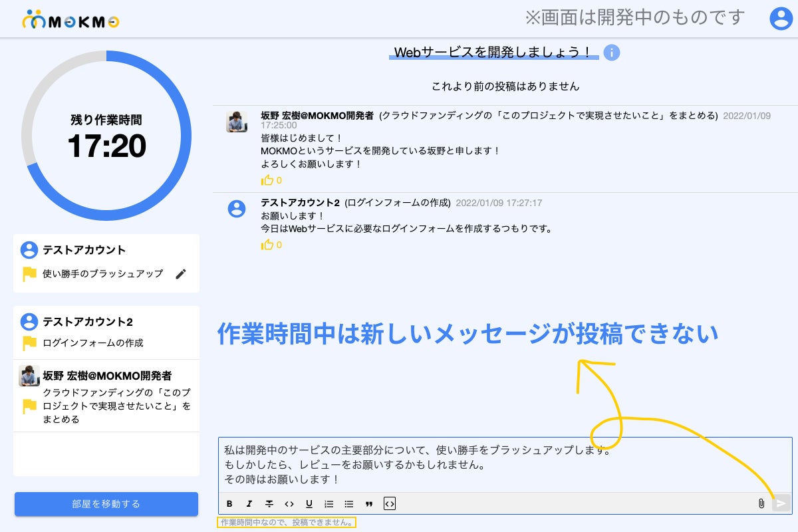Open the room info icon beside title

[612, 53]
